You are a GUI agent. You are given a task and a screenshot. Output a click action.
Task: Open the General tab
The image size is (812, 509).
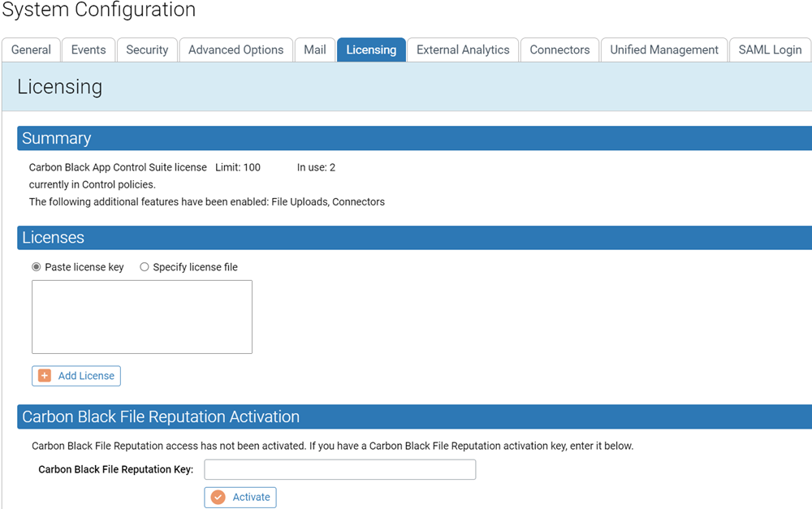click(31, 50)
